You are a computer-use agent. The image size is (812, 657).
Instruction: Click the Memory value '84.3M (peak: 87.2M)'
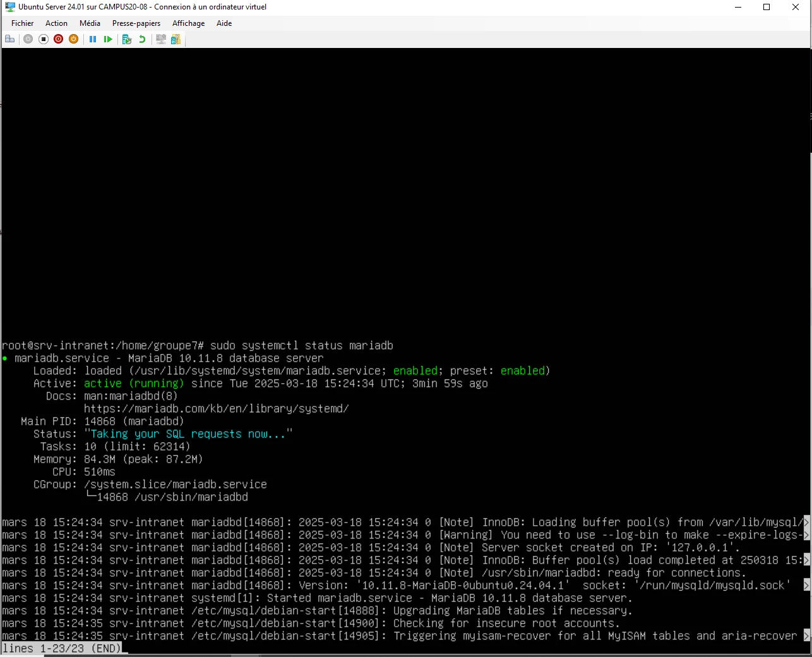coord(143,459)
